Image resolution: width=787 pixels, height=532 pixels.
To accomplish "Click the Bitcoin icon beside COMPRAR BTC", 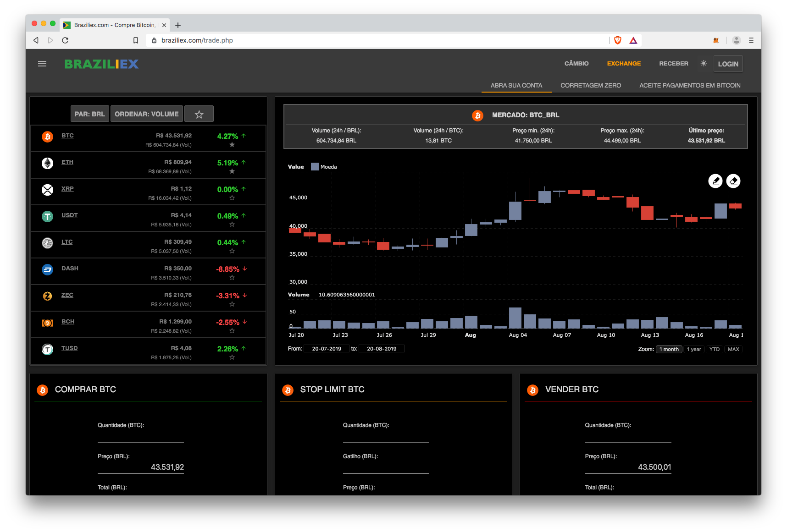I will (x=43, y=390).
